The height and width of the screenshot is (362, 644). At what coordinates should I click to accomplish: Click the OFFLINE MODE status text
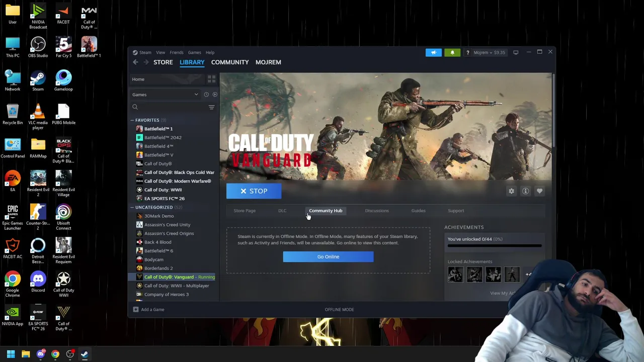(340, 310)
